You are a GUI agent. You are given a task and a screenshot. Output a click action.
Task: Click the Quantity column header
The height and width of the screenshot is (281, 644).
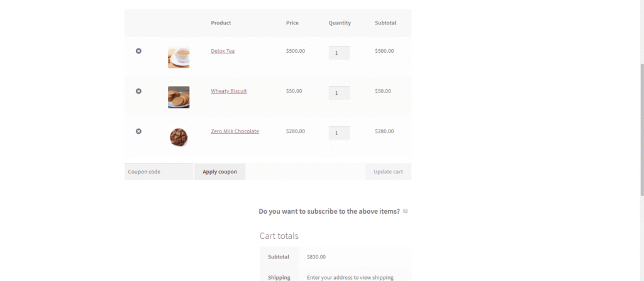(340, 23)
